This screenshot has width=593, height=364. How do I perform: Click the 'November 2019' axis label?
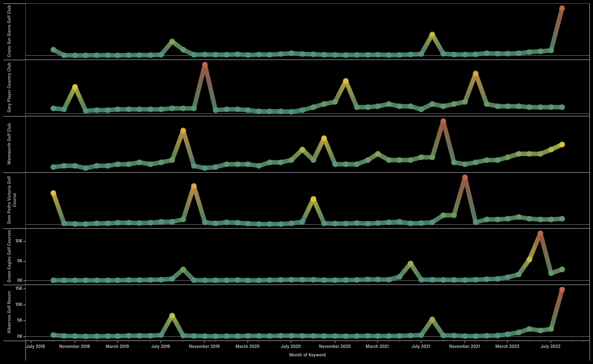pyautogui.click(x=204, y=346)
